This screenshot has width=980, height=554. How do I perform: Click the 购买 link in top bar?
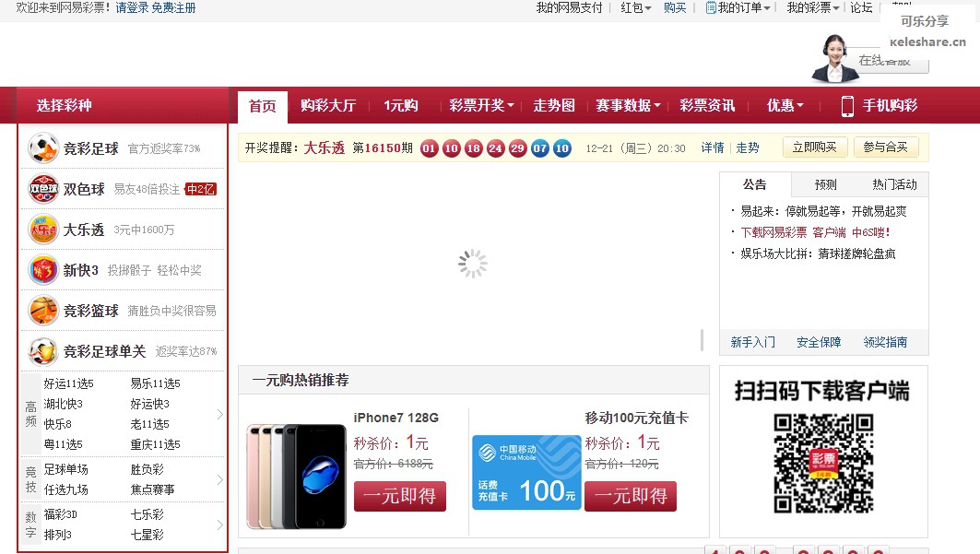click(675, 7)
